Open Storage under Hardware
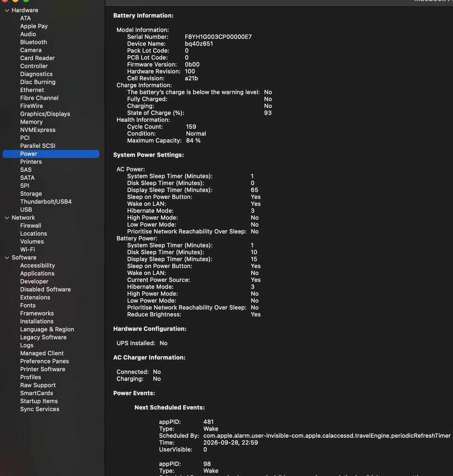The image size is (453, 476). pyautogui.click(x=31, y=194)
